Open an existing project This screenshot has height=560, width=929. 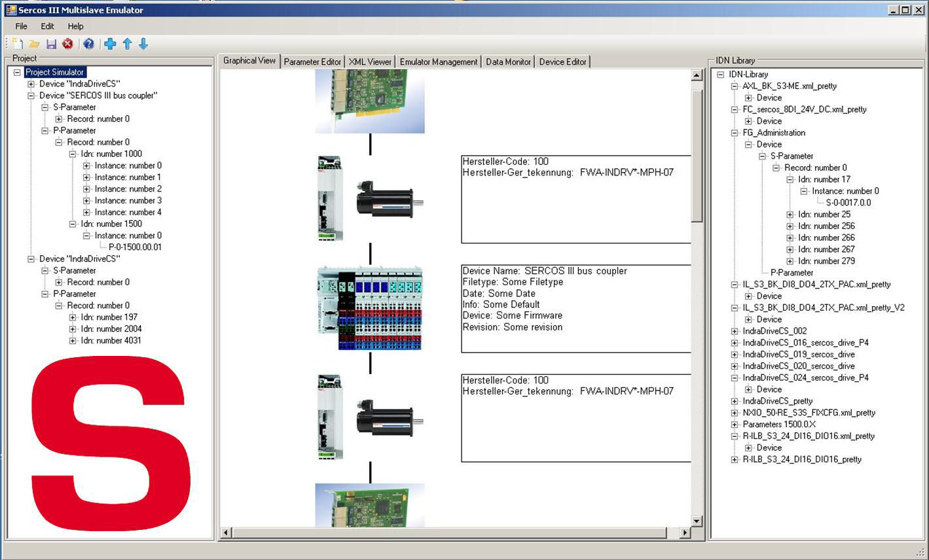tap(34, 43)
